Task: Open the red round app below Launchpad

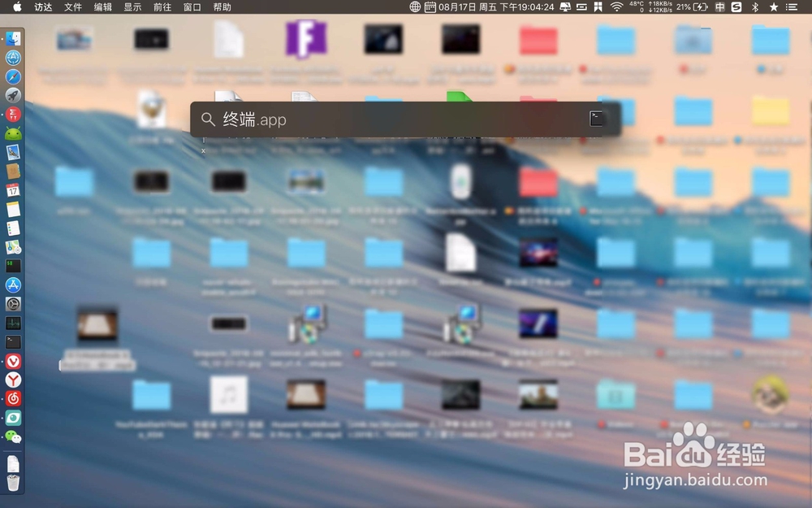Action: point(13,114)
